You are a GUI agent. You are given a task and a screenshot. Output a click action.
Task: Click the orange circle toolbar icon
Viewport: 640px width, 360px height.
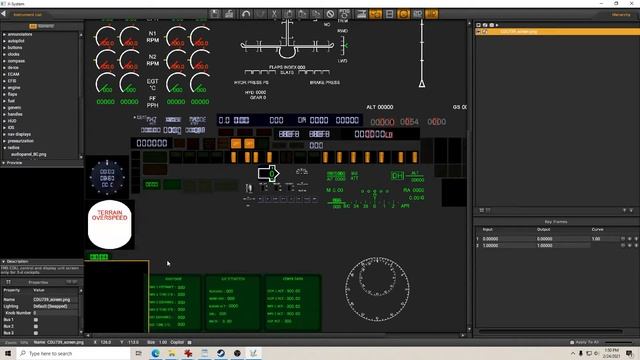403,14
